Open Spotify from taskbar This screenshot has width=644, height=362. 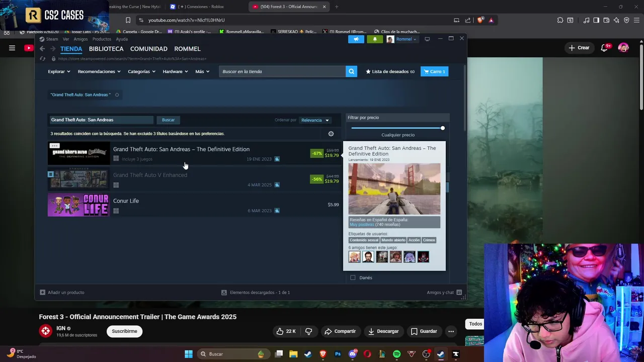[x=396, y=354]
